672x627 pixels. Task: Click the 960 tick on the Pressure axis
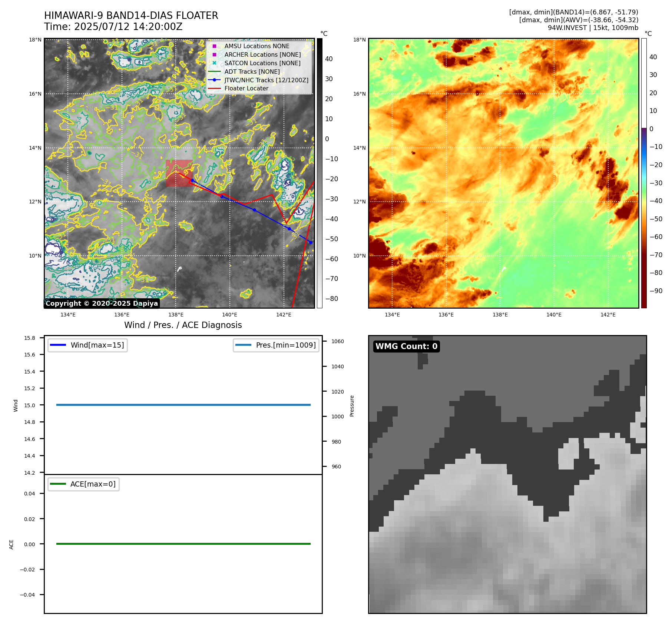337,467
